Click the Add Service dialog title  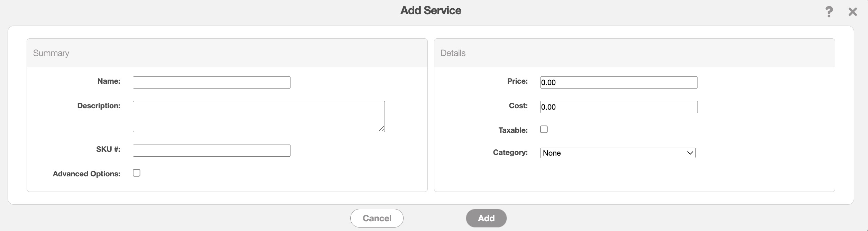pyautogui.click(x=431, y=10)
